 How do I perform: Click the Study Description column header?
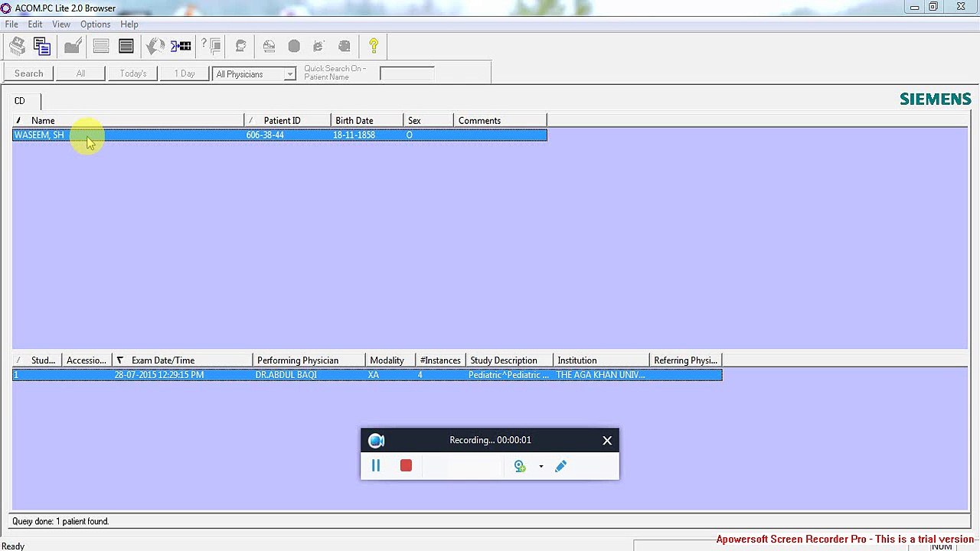click(x=509, y=360)
